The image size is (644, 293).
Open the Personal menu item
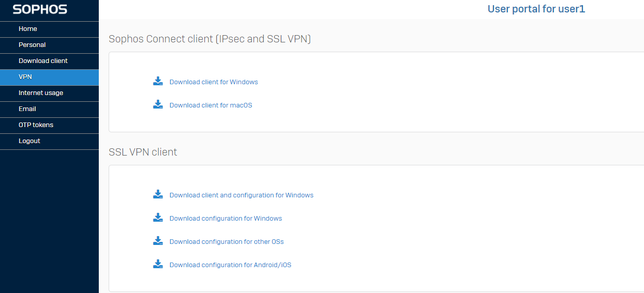[x=49, y=45]
